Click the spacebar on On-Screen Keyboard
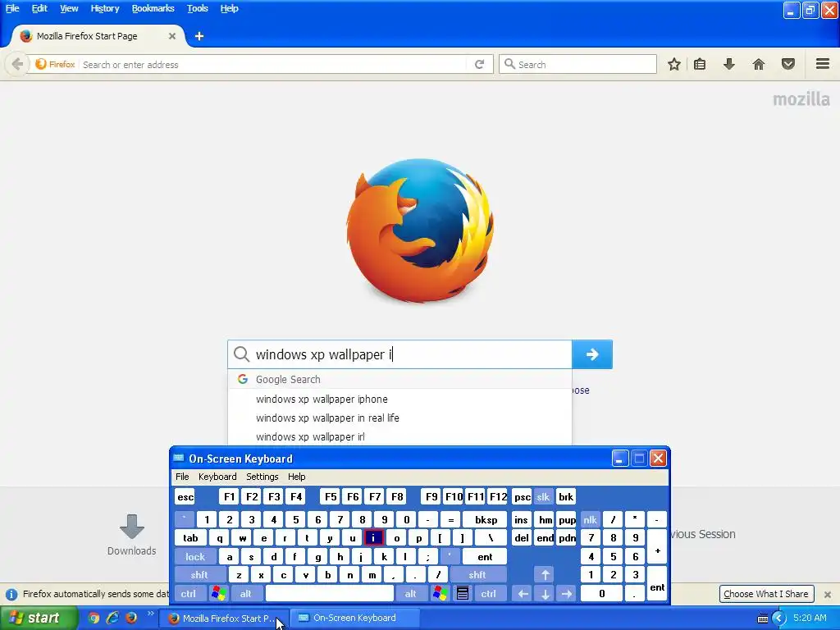This screenshot has width=840, height=630. pos(330,594)
